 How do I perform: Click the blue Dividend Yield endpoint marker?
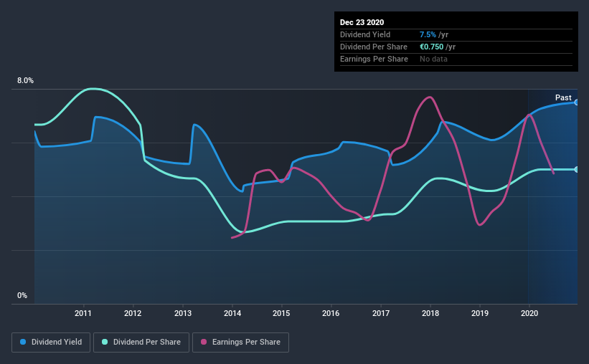577,102
